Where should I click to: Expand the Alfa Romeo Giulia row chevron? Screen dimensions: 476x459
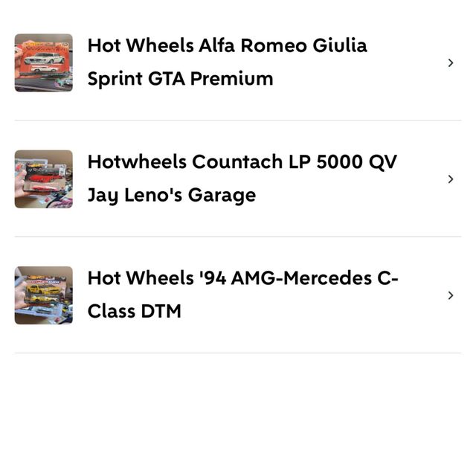click(x=450, y=62)
